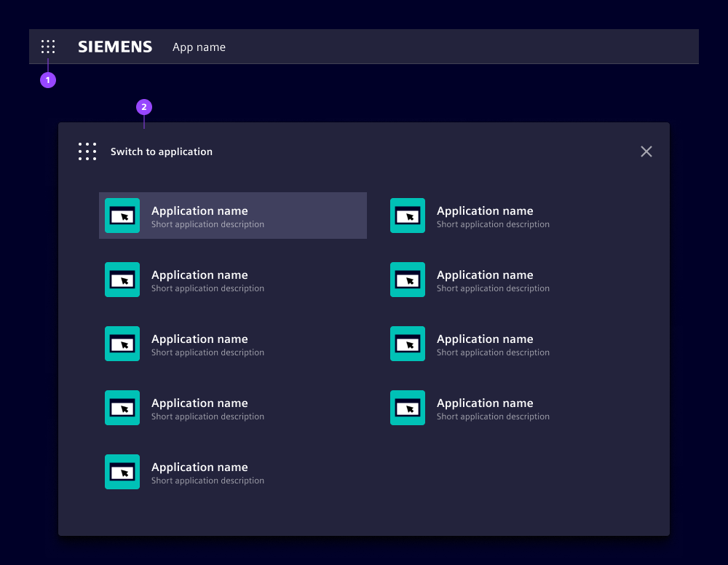
Task: Click the second left-column application icon
Action: tap(122, 280)
